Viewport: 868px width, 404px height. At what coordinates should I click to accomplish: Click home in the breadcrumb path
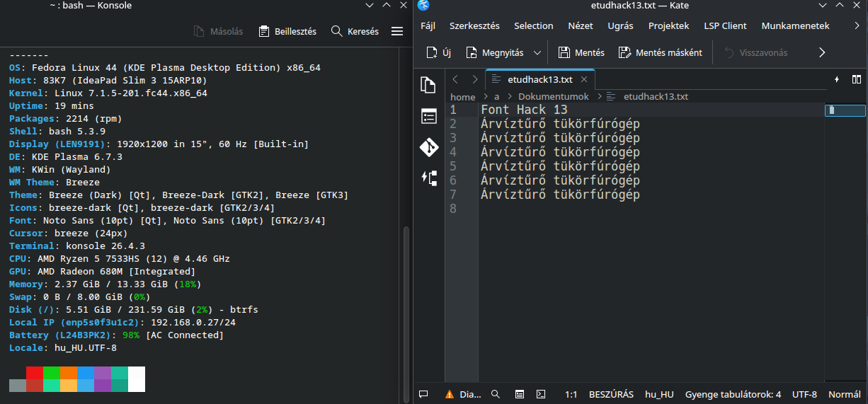462,97
